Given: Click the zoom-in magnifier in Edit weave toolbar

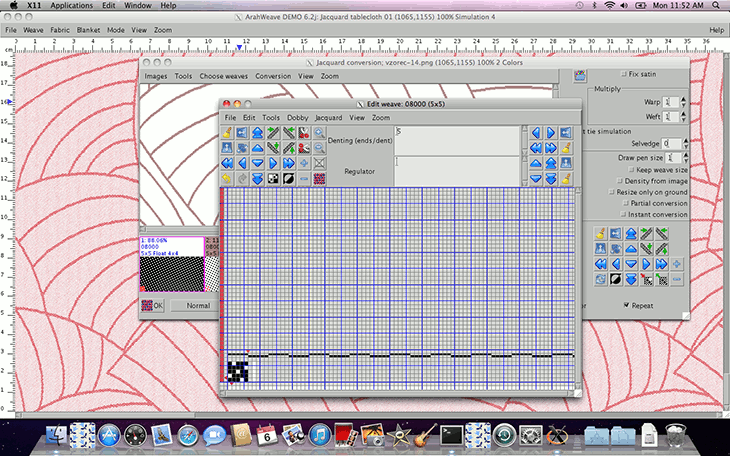Looking at the screenshot, I should point(319,133).
